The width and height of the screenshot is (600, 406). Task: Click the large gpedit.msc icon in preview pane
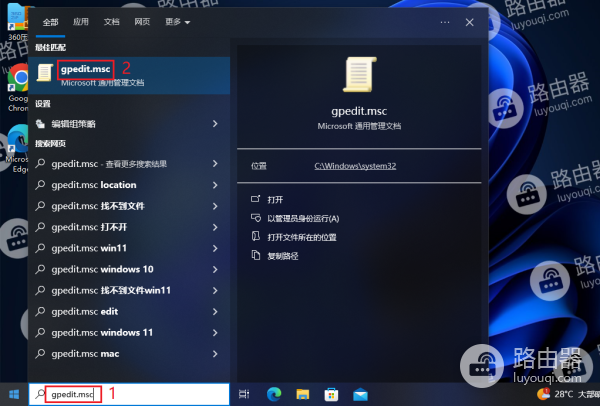tap(359, 75)
